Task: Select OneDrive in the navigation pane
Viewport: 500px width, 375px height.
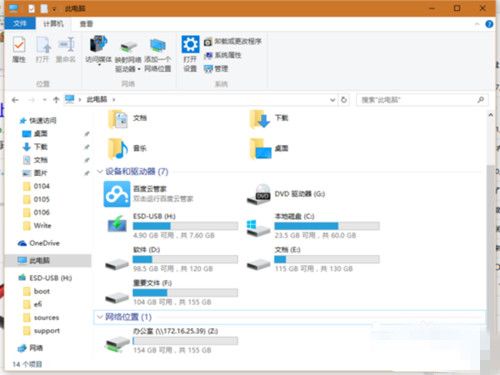Action: (x=38, y=243)
